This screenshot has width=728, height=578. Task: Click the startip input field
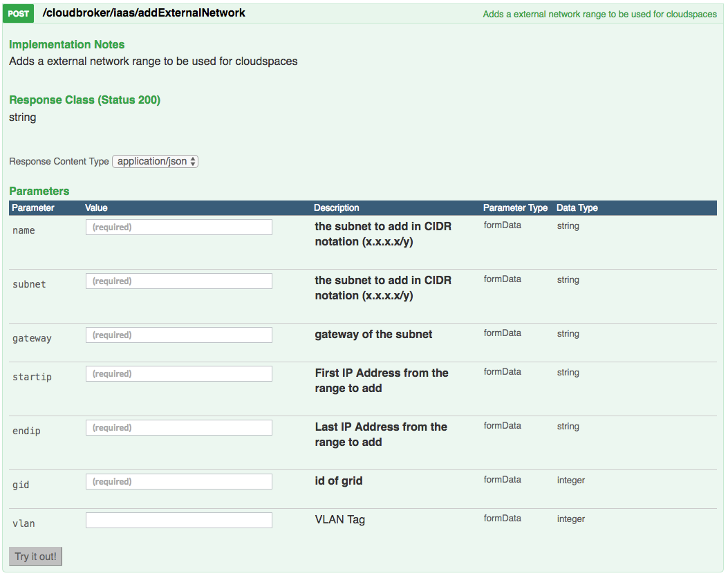click(178, 374)
